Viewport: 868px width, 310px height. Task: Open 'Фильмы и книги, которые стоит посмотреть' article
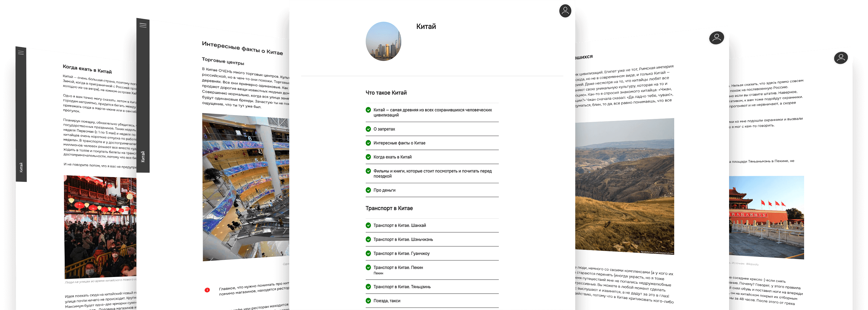pos(432,174)
